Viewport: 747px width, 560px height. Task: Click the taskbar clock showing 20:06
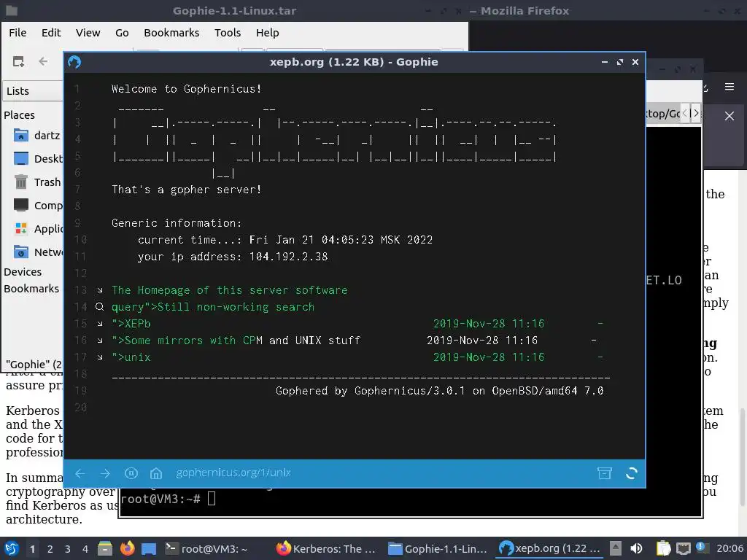click(x=729, y=549)
